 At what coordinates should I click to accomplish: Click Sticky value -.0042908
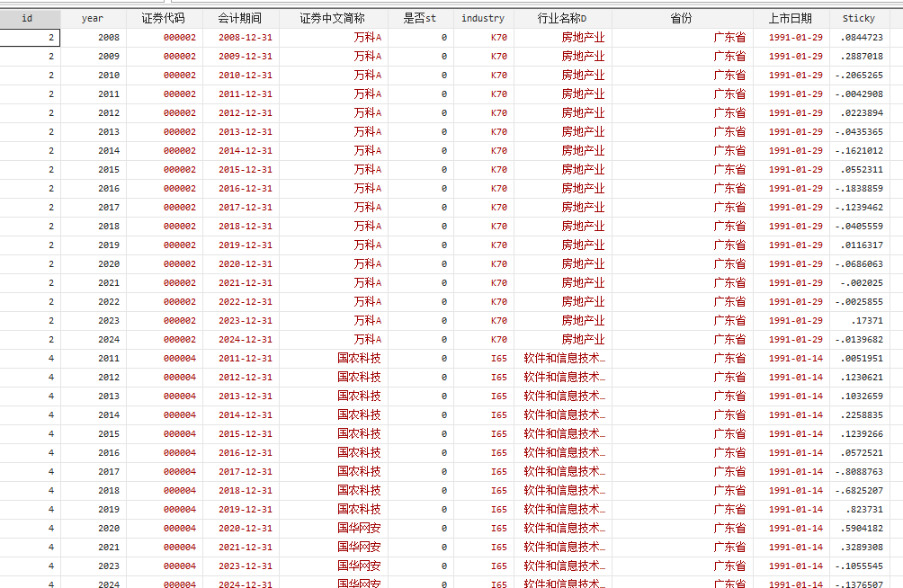(859, 94)
